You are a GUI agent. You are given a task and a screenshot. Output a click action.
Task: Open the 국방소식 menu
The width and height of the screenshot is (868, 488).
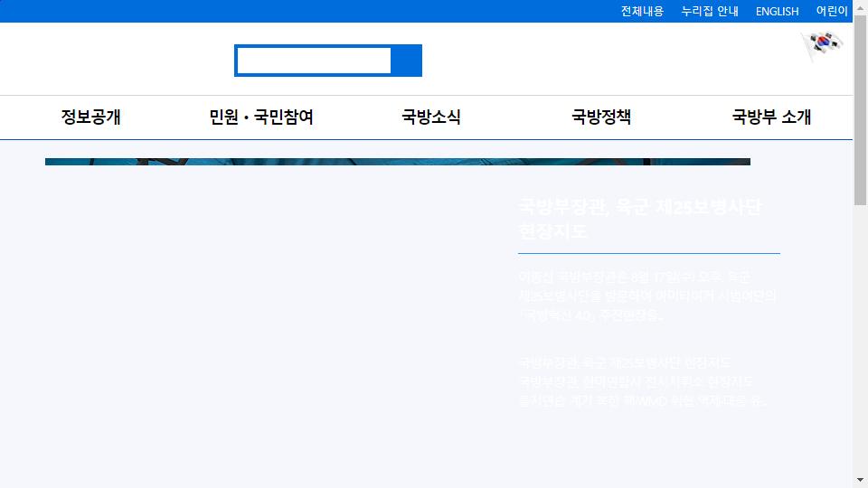431,117
